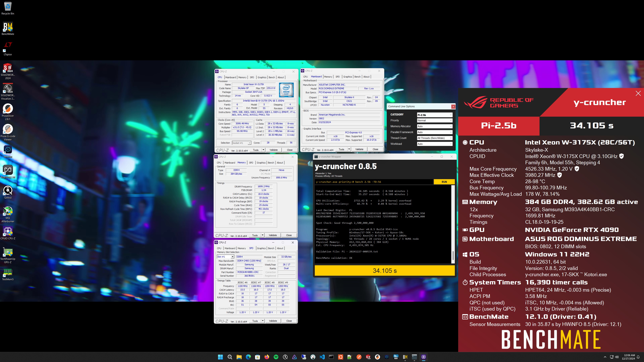Image resolution: width=644 pixels, height=362 pixels.
Task: Open the Windows Start menu
Action: coord(221,357)
